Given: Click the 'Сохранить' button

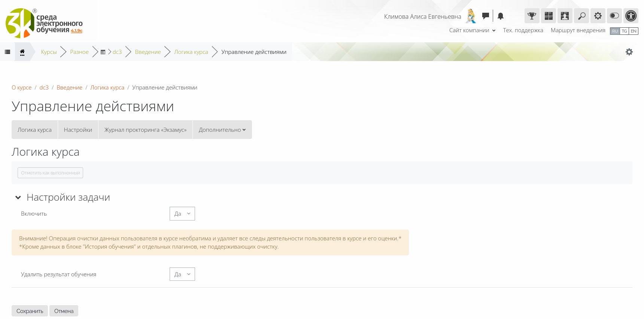Looking at the screenshot, I should click(30, 311).
